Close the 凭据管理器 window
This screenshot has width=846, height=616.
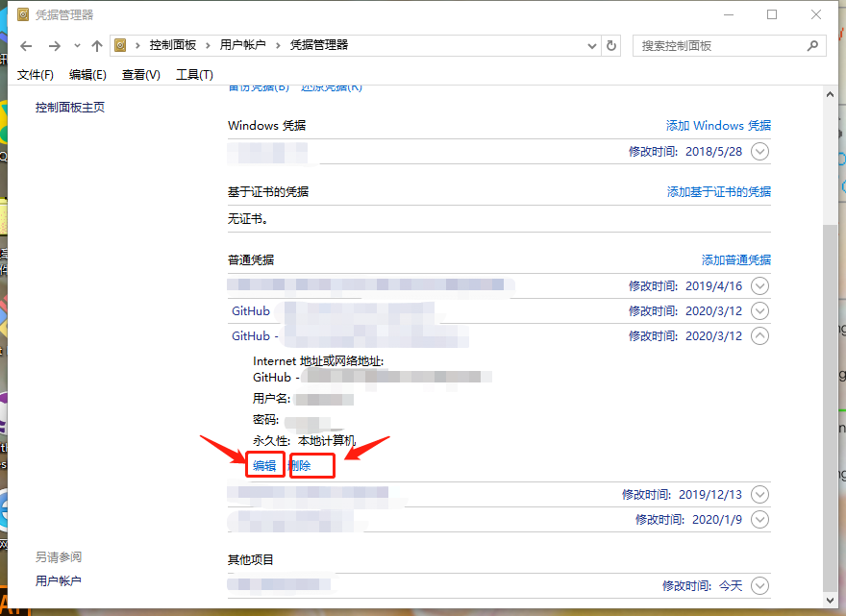point(816,14)
